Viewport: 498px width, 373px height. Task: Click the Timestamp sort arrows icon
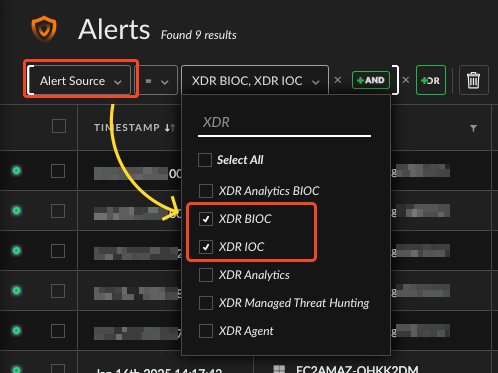(x=170, y=128)
